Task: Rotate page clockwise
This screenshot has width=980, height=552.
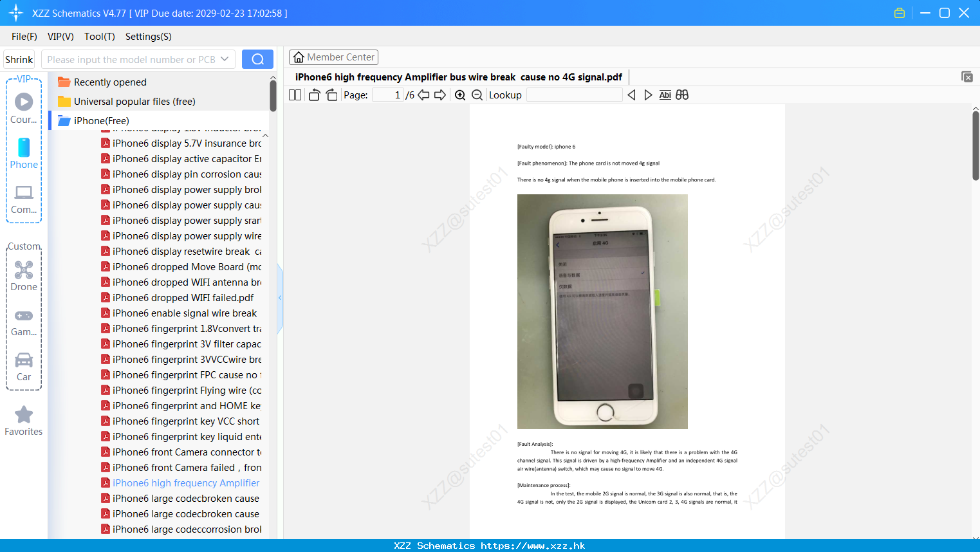Action: coord(332,95)
